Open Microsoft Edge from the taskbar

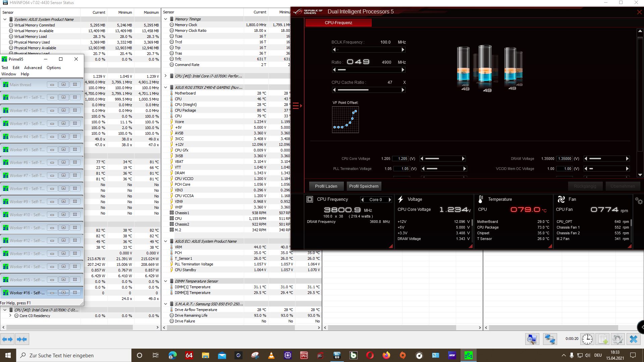[x=172, y=355]
